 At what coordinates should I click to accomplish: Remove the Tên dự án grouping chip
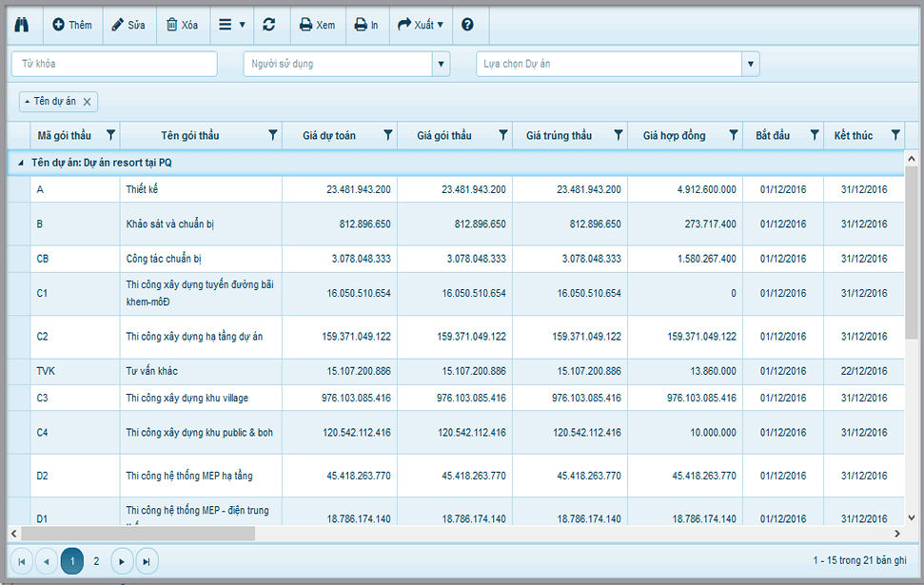[88, 102]
